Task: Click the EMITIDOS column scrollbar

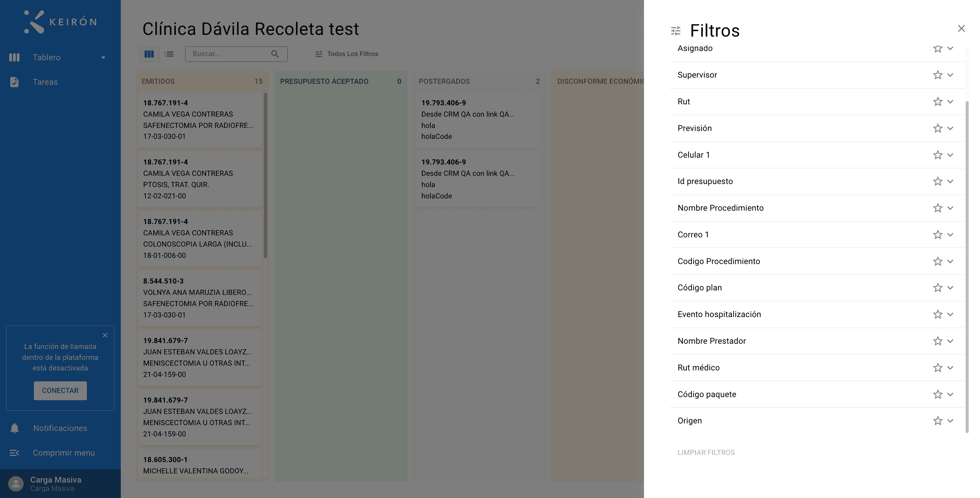Action: point(265,175)
